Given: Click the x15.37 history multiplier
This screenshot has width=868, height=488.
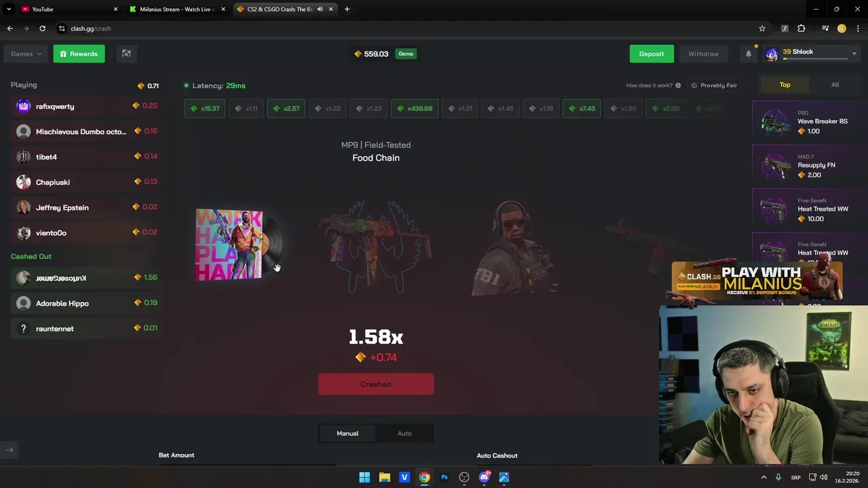Looking at the screenshot, I should click(205, 108).
